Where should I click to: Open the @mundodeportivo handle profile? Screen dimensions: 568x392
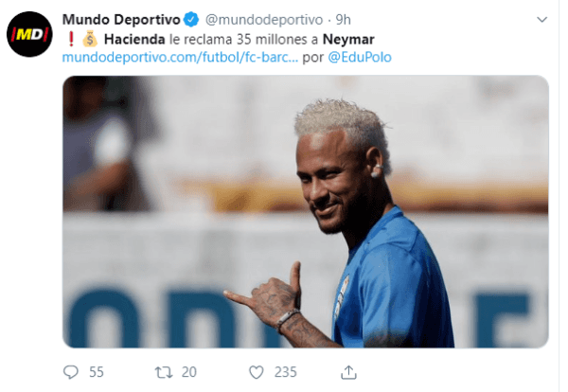tap(264, 20)
